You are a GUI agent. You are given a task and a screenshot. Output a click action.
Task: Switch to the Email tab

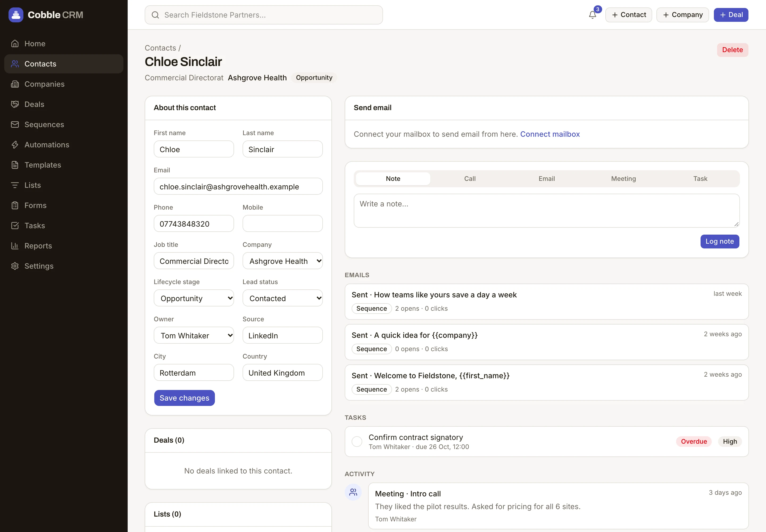[x=547, y=179]
